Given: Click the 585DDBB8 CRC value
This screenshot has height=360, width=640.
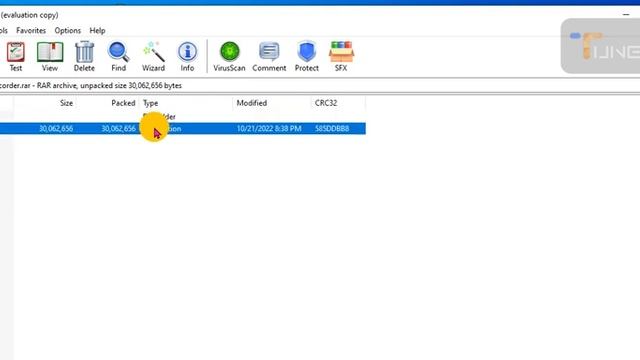Looking at the screenshot, I should click(332, 129).
